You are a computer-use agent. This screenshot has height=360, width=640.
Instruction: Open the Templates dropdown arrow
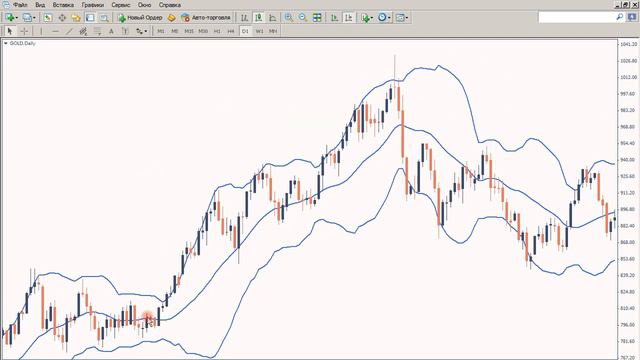pyautogui.click(x=407, y=18)
